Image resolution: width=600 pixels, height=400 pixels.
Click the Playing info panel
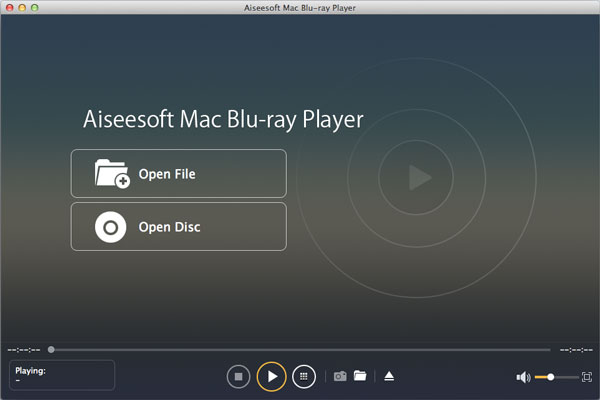click(x=62, y=375)
